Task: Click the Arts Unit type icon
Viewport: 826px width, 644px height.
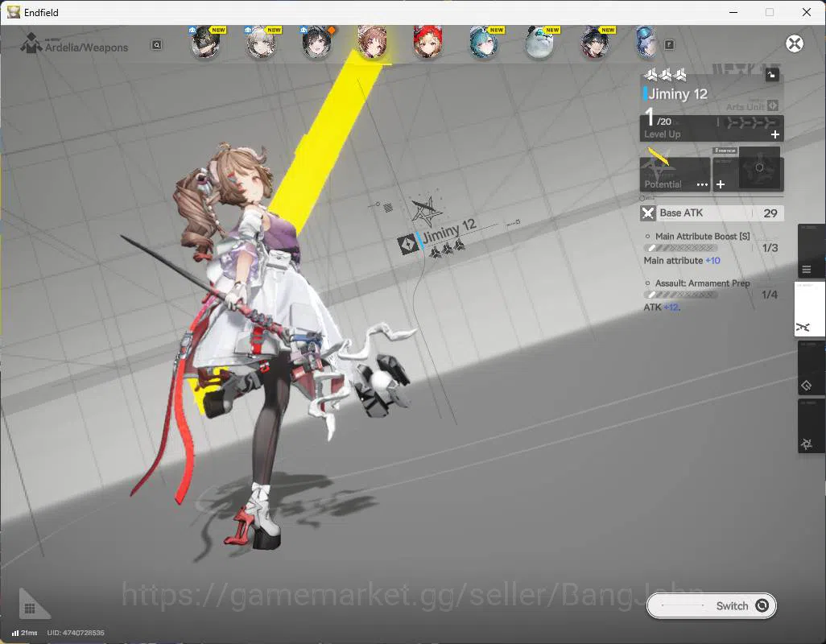Action: click(x=773, y=105)
